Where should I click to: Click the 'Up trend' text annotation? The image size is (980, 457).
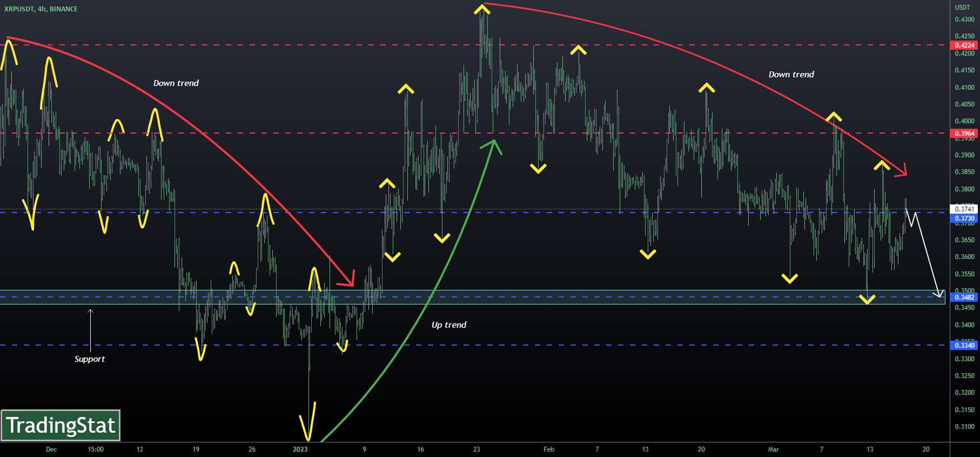click(449, 325)
